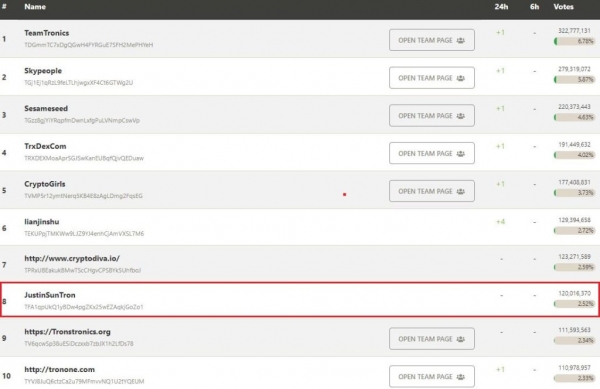600x389 pixels.
Task: Click the +1 24h change for Skypeople
Action: click(x=501, y=71)
